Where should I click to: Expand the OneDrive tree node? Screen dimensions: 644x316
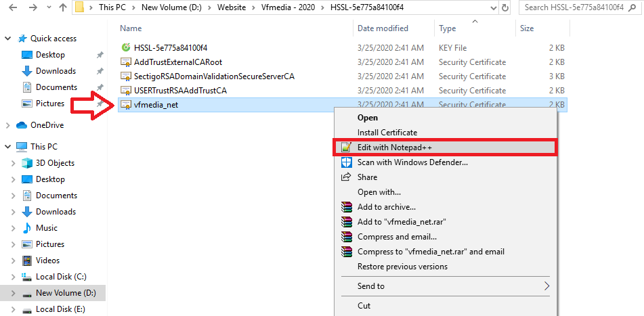pyautogui.click(x=7, y=125)
